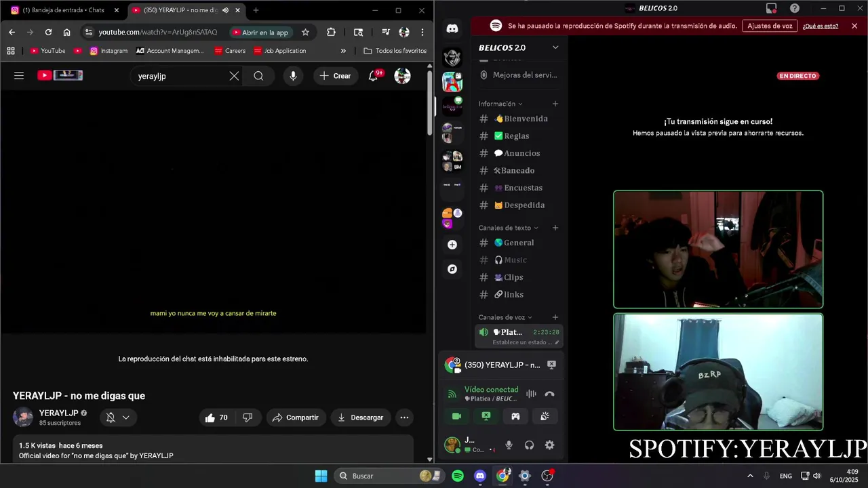Show more bookmarks with double chevron
Viewport: 868px width, 488px height.
(x=343, y=51)
